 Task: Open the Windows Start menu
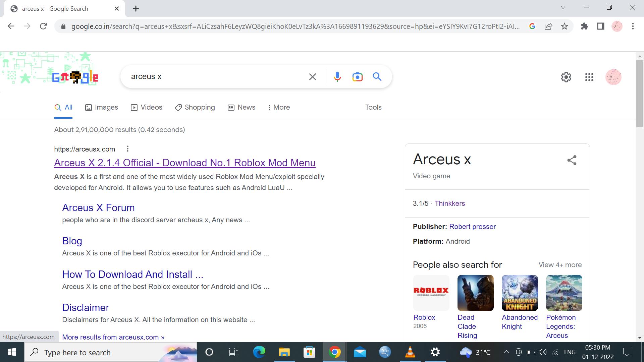12,352
